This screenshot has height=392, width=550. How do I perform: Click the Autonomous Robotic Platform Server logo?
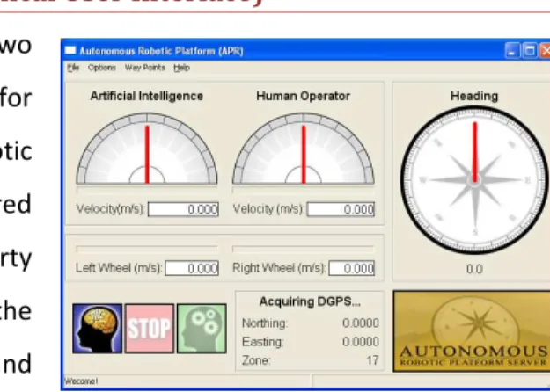[x=472, y=331]
